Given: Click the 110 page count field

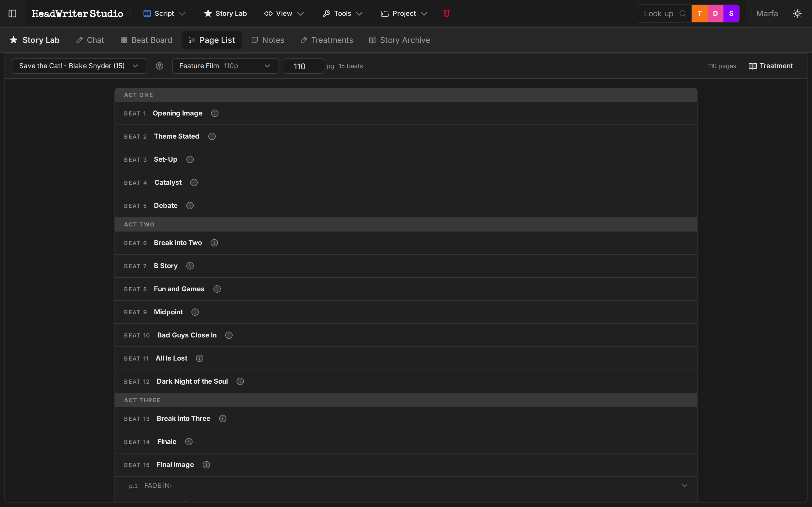Looking at the screenshot, I should coord(303,66).
